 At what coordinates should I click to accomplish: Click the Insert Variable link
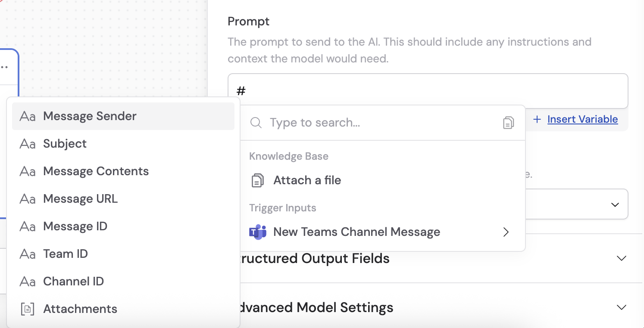tap(582, 119)
